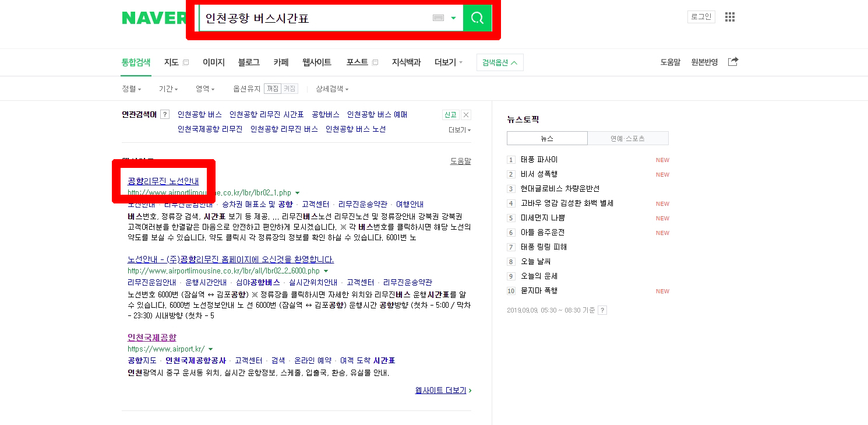Open the 정렬 dropdown
Viewport: 868px width, 425px height.
(132, 89)
